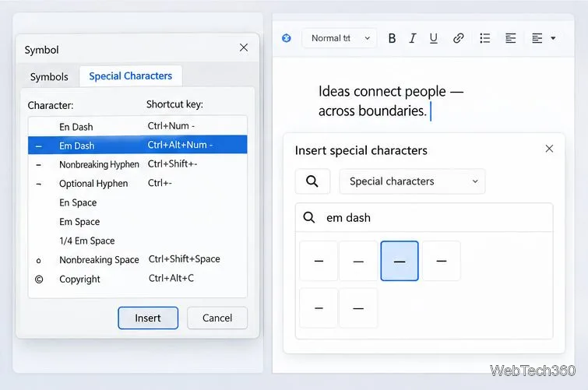Choose the first dash tile in top row
Screen dimensions: 588x390
pyautogui.click(x=319, y=261)
